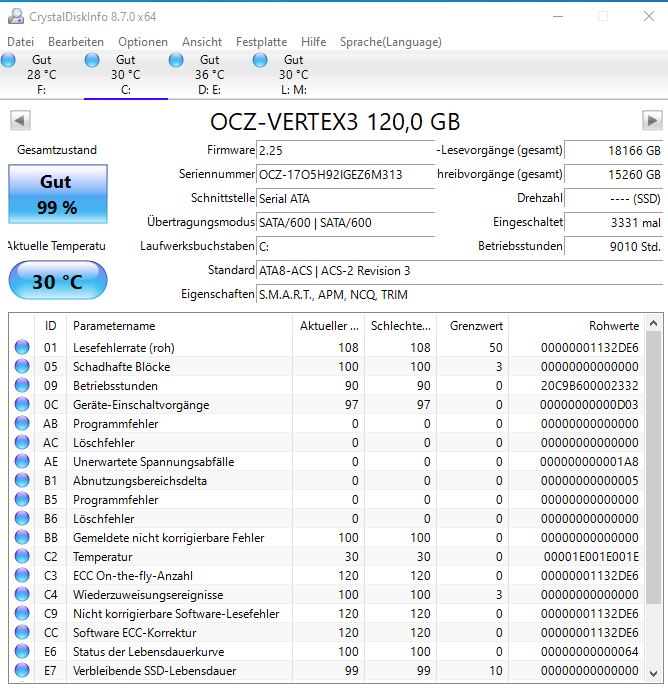Select the D: E: drive tab at 36 °C
This screenshot has height=692, width=668.
[x=210, y=75]
